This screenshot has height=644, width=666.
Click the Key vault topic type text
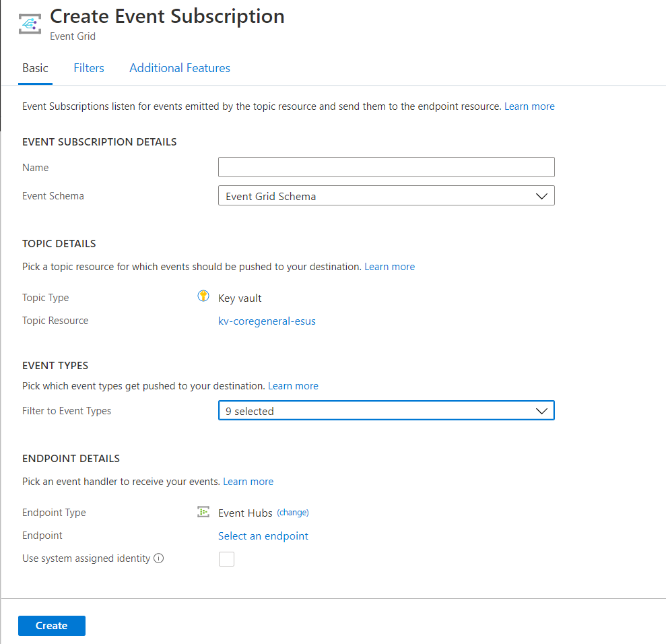240,298
